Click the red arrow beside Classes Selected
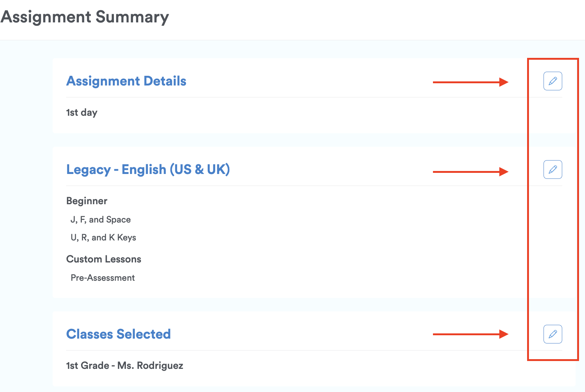The width and height of the screenshot is (585, 392). coord(470,334)
